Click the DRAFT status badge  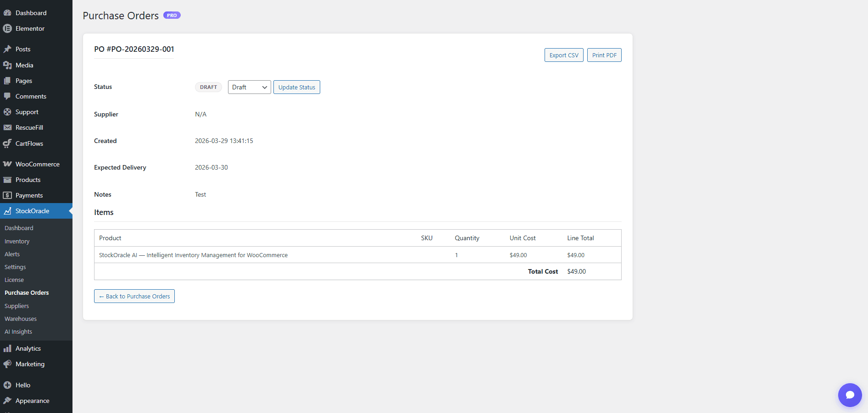[208, 87]
